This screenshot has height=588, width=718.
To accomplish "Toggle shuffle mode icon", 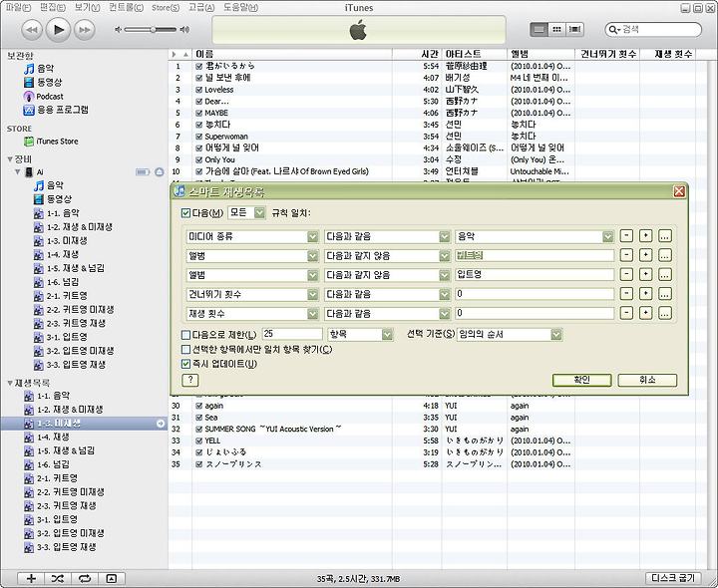I will 57,578.
